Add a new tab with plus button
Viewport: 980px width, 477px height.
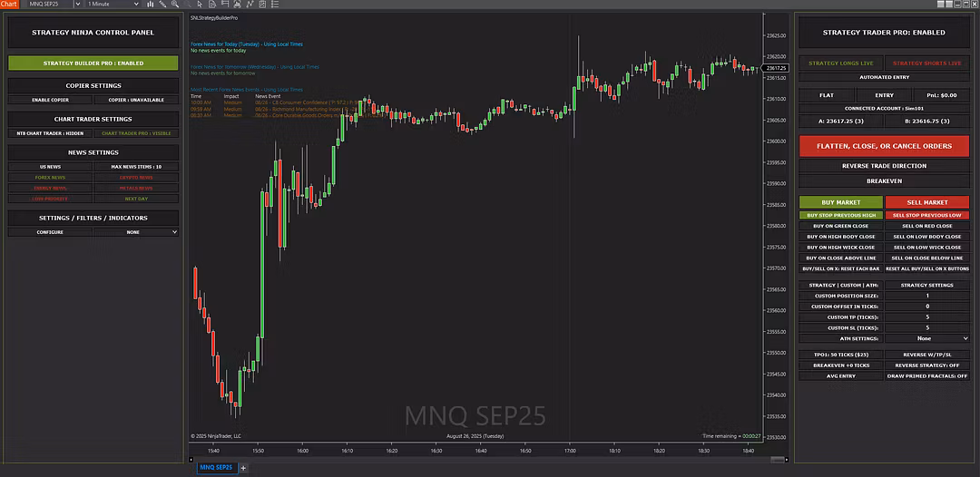pos(243,468)
